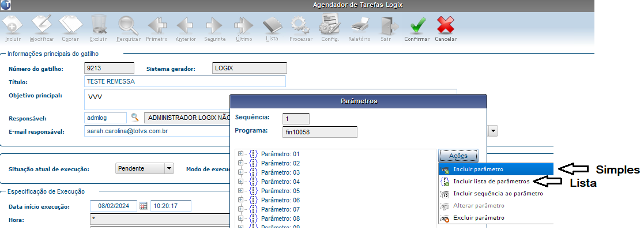The width and height of the screenshot is (644, 230).
Task: Click the Pesquisar magnifier icon
Action: (129, 25)
